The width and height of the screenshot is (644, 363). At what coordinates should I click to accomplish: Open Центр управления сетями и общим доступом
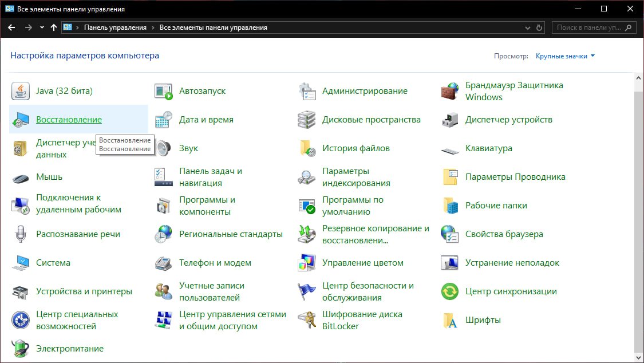[232, 320]
